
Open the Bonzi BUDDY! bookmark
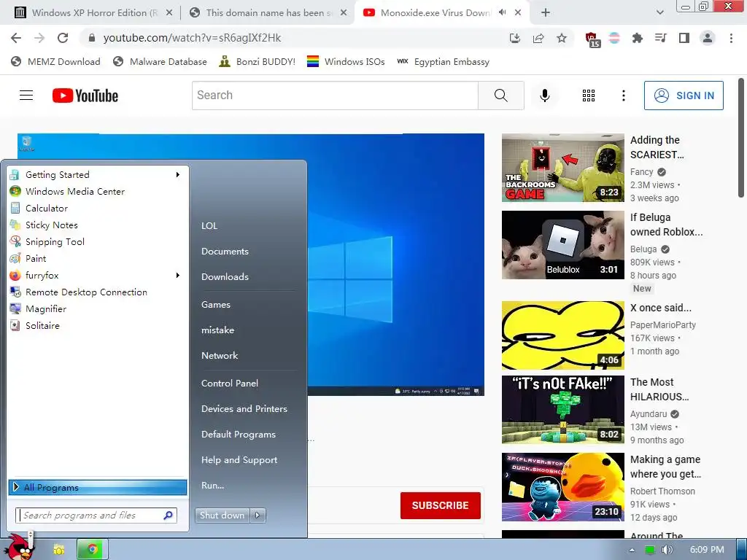[258, 62]
